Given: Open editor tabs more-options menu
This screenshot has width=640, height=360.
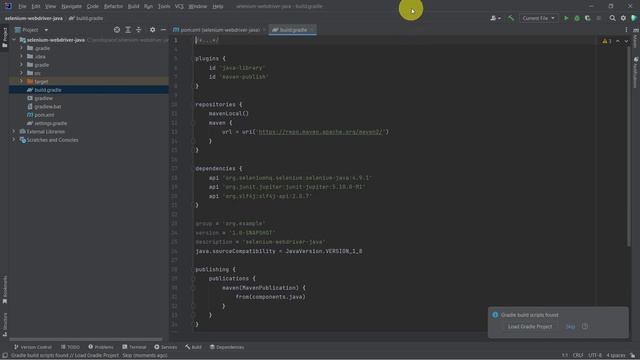Looking at the screenshot, I should (x=626, y=30).
